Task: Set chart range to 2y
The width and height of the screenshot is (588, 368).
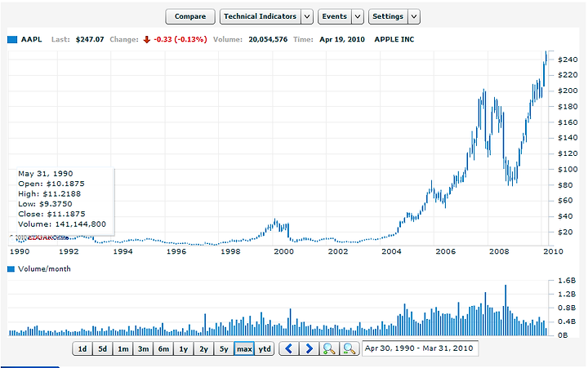Action: click(x=203, y=349)
